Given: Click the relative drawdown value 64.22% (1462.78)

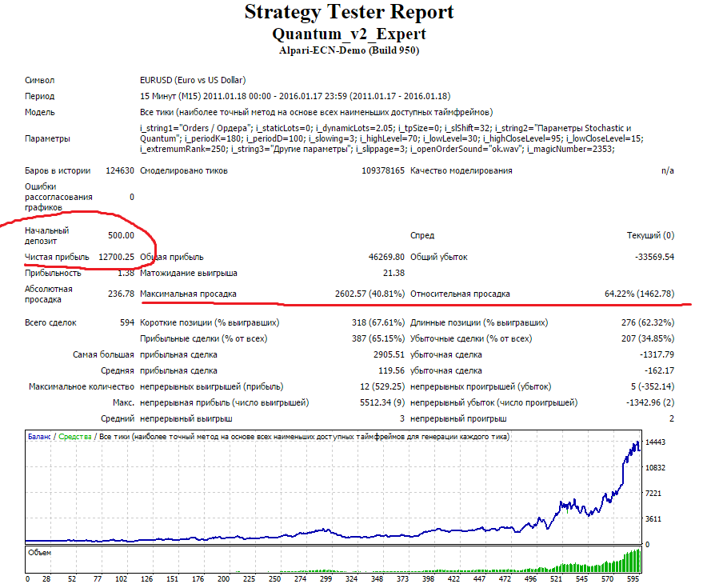Looking at the screenshot, I should [x=639, y=294].
